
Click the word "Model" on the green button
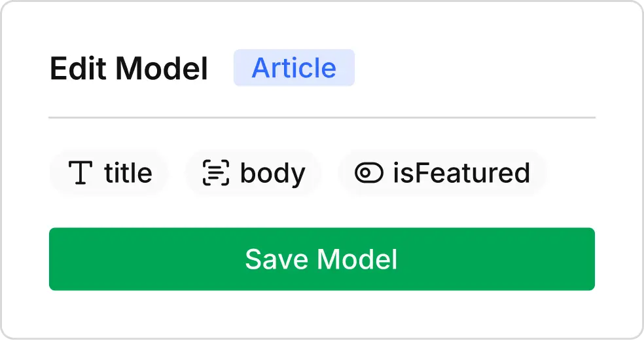coord(358,259)
